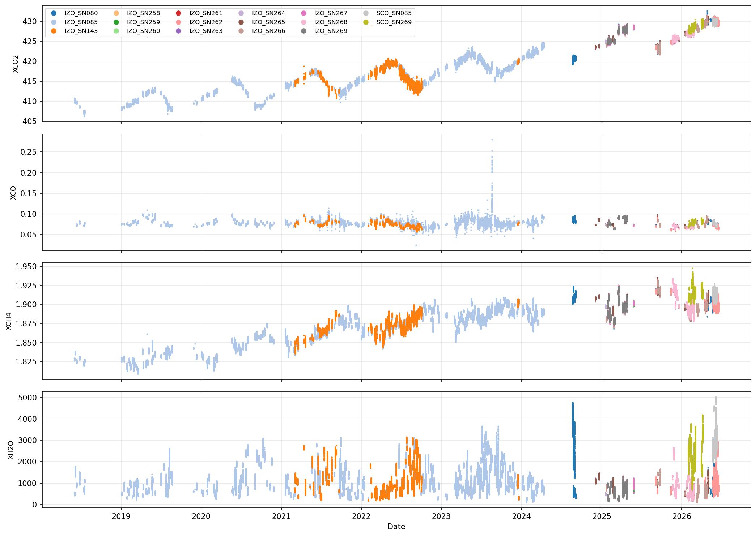This screenshot has height=536, width=756.
Task: Select the IZO_SN264 legend label
Action: 268,13
